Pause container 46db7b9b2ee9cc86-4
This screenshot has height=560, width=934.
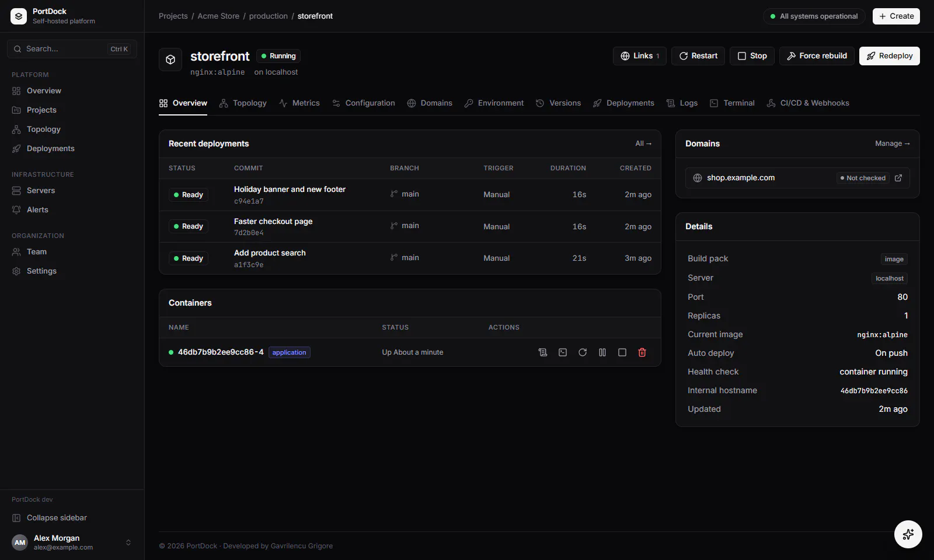coord(602,352)
